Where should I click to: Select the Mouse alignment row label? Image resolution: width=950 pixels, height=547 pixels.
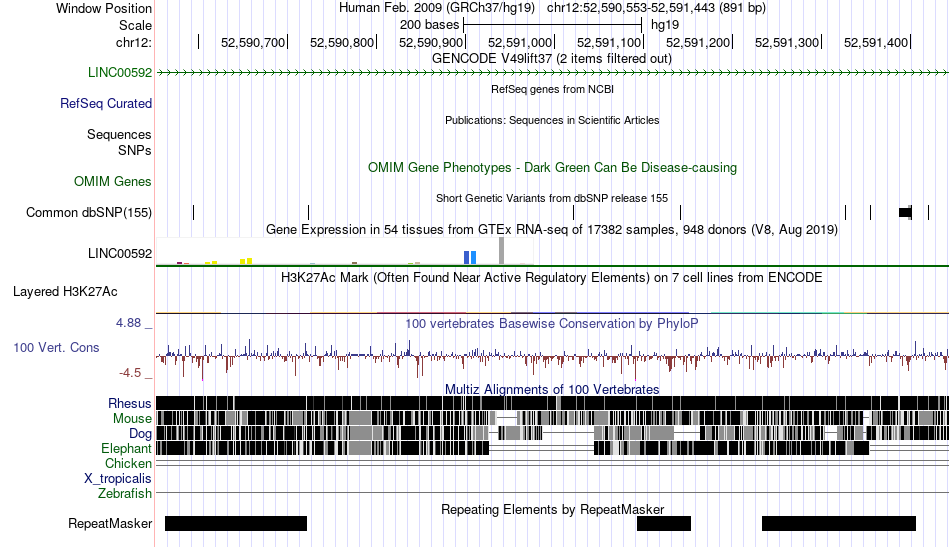tap(132, 419)
